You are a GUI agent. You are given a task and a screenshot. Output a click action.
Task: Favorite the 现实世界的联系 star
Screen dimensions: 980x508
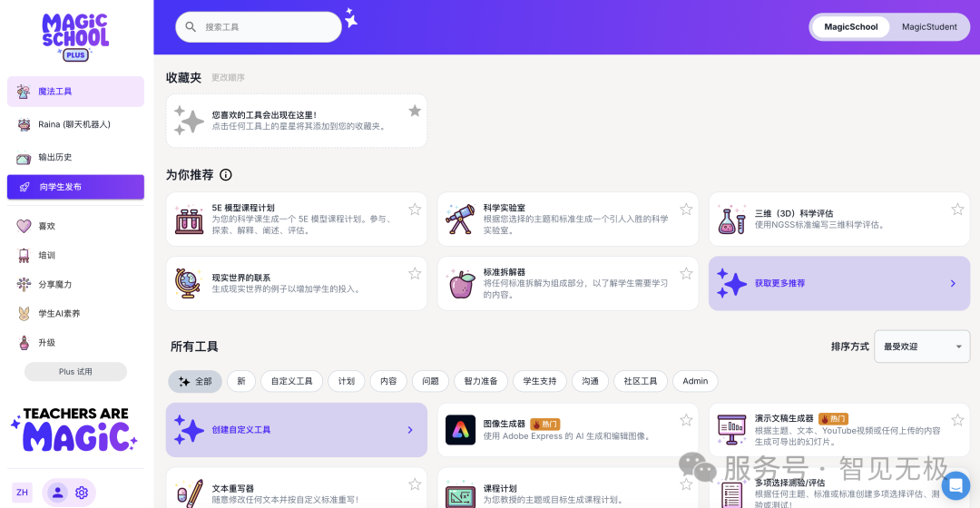coord(415,274)
